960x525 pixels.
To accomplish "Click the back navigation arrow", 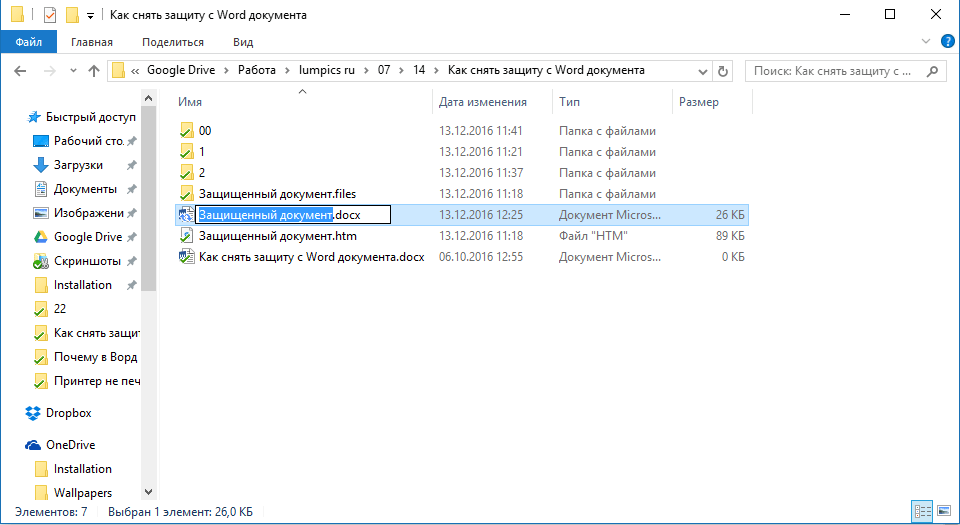I will tap(20, 71).
